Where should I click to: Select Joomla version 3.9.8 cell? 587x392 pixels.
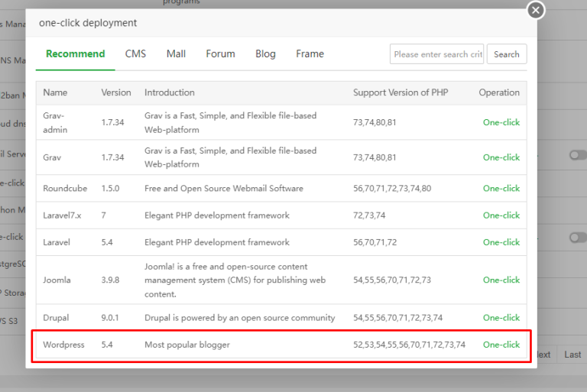tap(110, 280)
